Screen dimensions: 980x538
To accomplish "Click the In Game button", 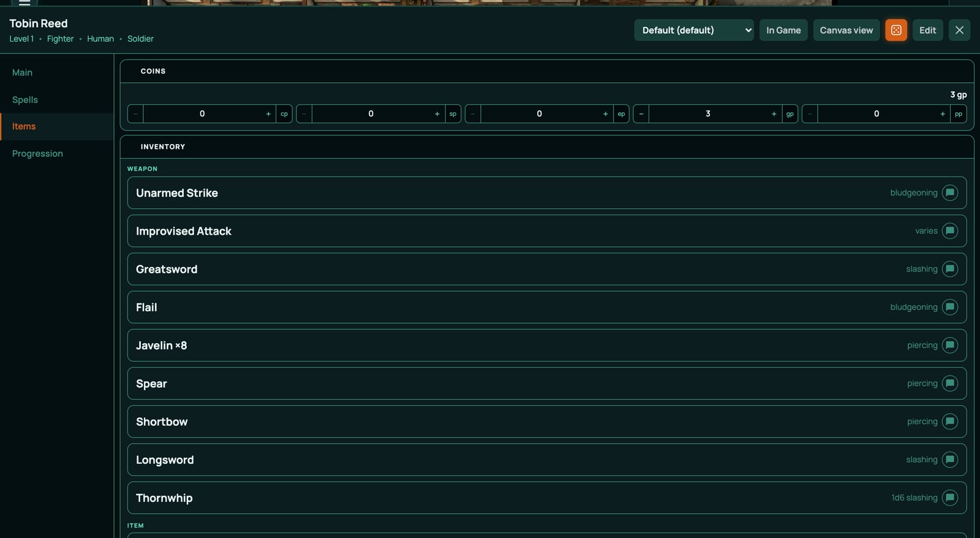I will [x=783, y=30].
